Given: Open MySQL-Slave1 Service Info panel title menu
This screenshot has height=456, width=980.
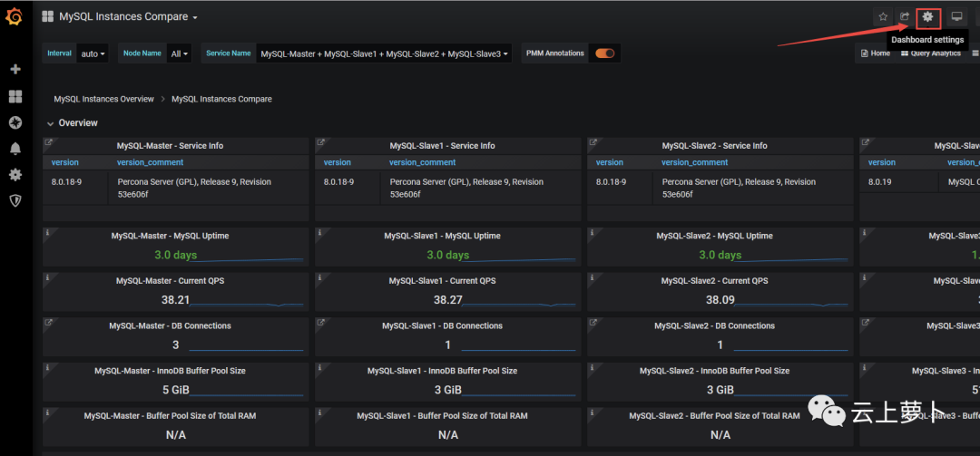Looking at the screenshot, I should (443, 146).
